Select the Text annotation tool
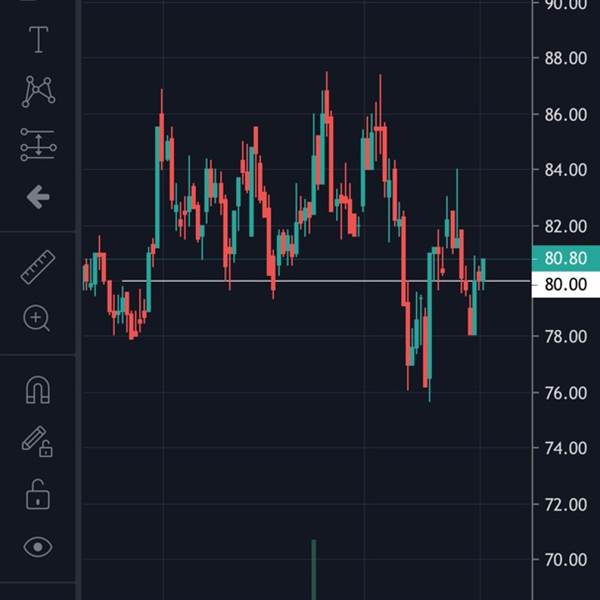This screenshot has height=600, width=600. click(39, 39)
